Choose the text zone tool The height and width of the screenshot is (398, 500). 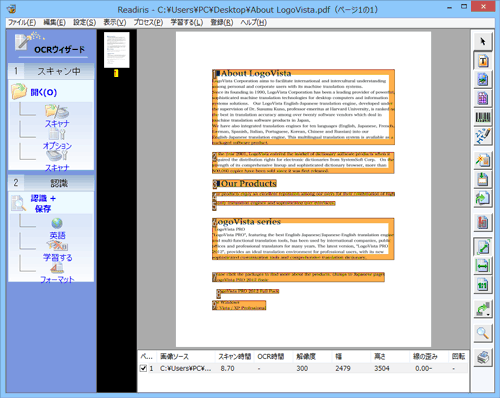pyautogui.click(x=483, y=61)
